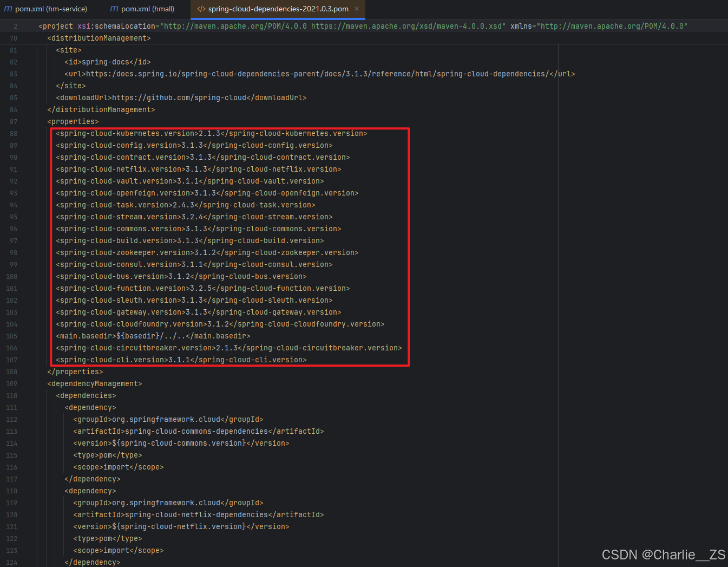Click XML file icon on spring-cloud-dependencies tab
The width and height of the screenshot is (728, 567).
click(201, 9)
